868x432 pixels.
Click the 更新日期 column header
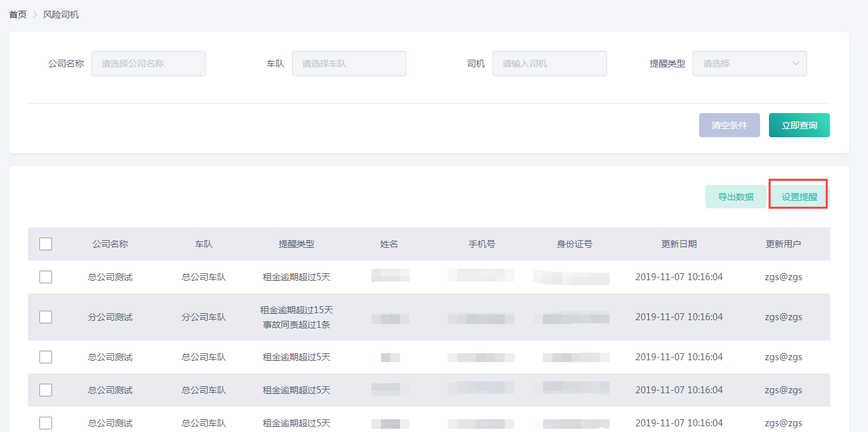click(x=678, y=244)
